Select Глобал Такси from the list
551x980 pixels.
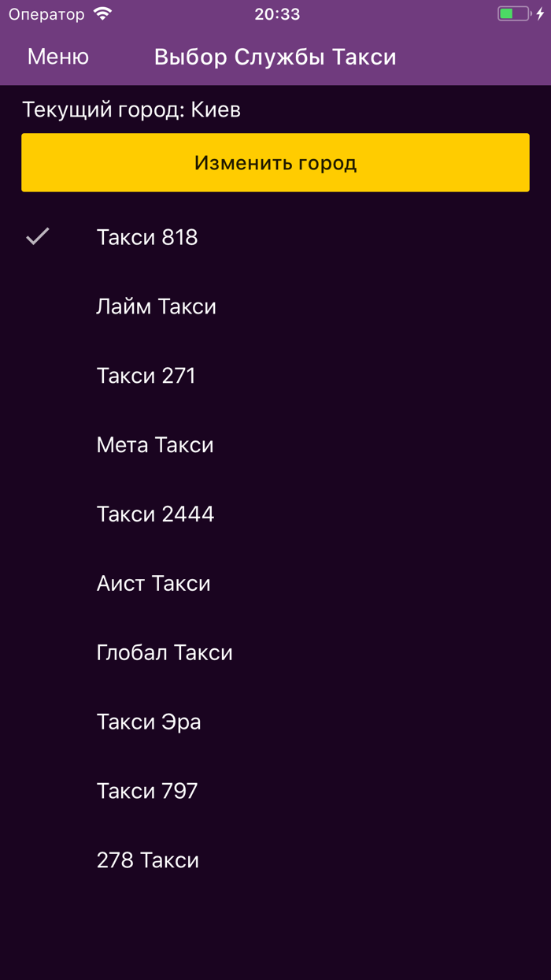165,652
